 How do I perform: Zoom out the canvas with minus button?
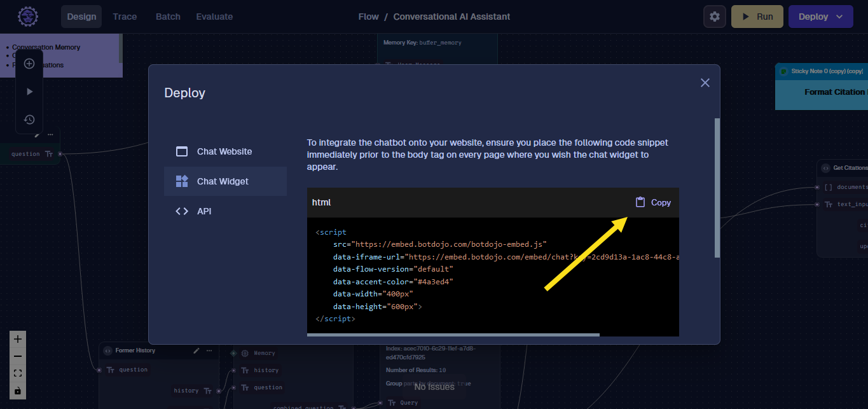(x=18, y=356)
